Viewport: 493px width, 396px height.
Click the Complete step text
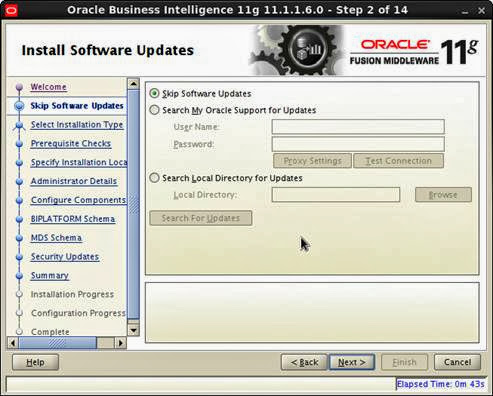(x=50, y=332)
